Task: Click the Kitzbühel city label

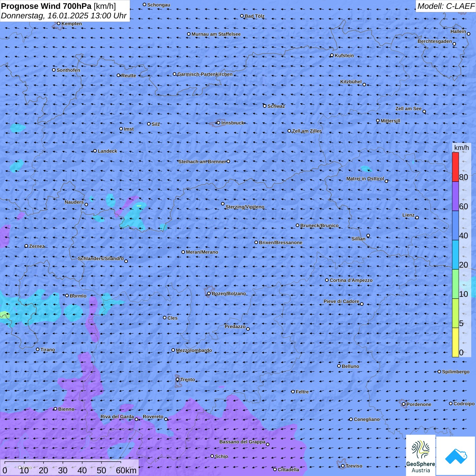Action: pos(351,82)
